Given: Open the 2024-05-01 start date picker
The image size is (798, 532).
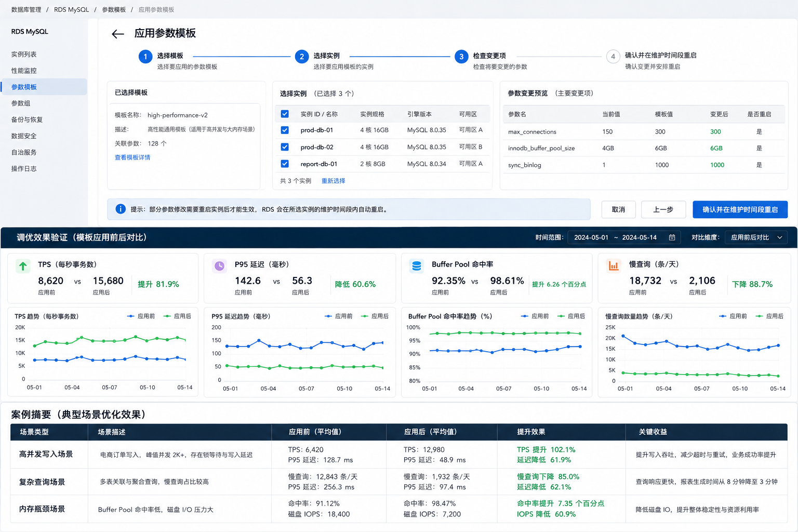Looking at the screenshot, I should (x=591, y=237).
